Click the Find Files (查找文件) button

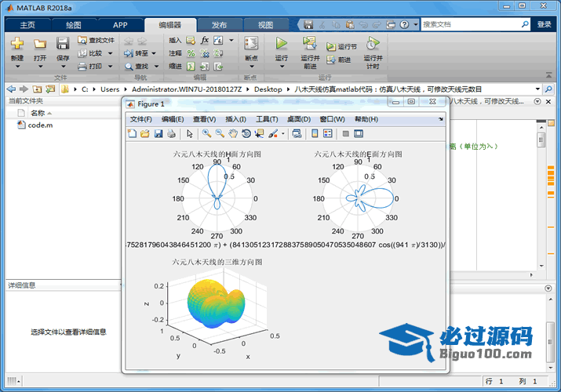point(96,40)
